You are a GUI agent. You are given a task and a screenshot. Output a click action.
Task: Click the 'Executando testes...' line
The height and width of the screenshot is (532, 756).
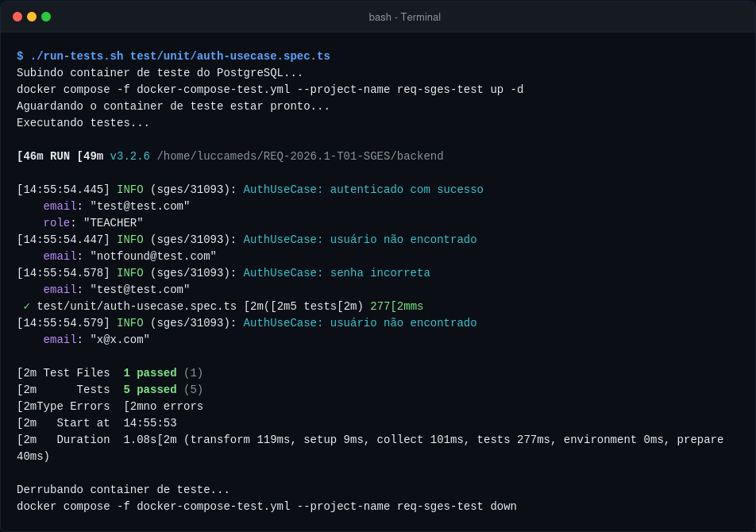[x=83, y=123]
